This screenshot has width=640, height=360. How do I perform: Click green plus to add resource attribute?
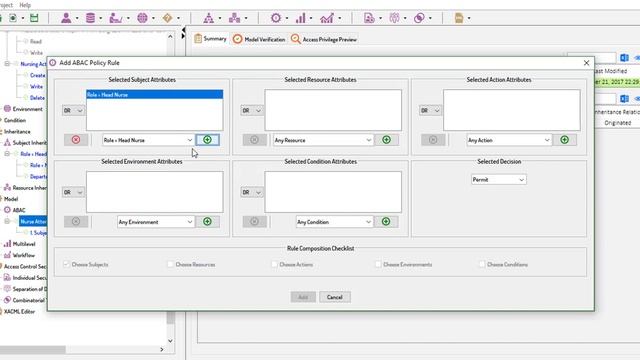[386, 140]
